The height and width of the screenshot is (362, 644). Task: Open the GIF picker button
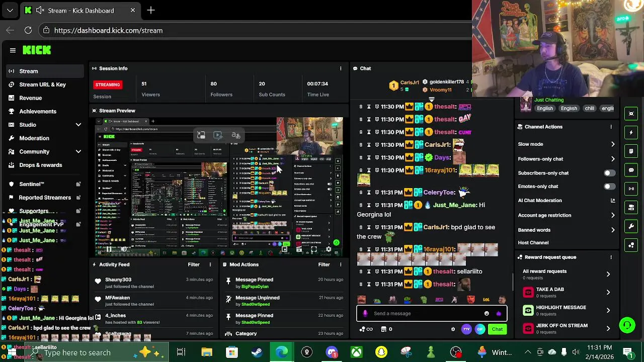tap(480, 329)
